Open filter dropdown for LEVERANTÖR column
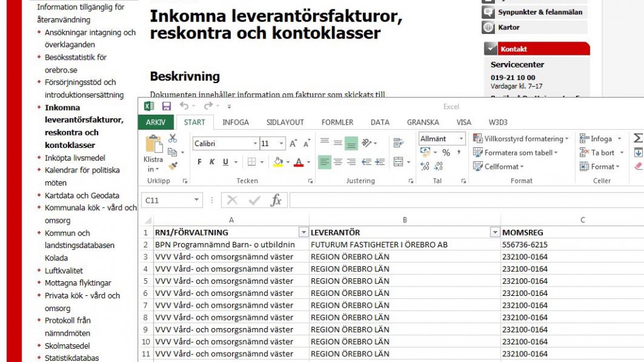Screen dimensions: 644x362 coord(495,232)
